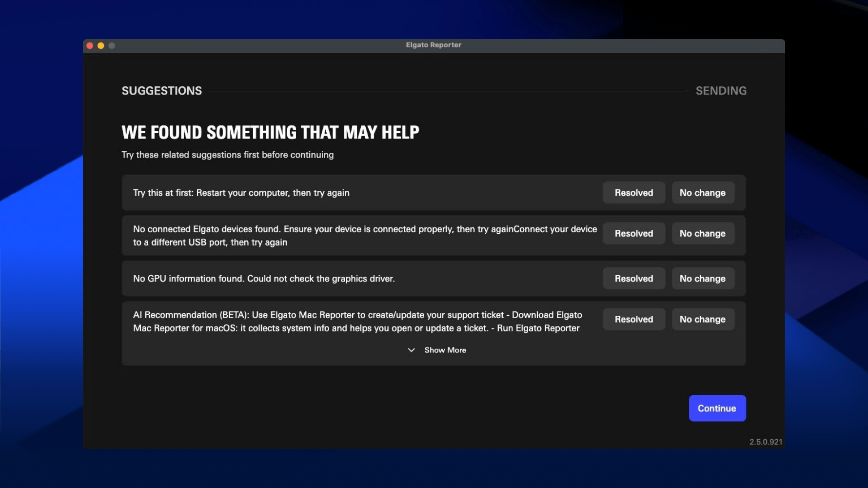Click the "No connected Elgato devices found" text

pos(365,236)
